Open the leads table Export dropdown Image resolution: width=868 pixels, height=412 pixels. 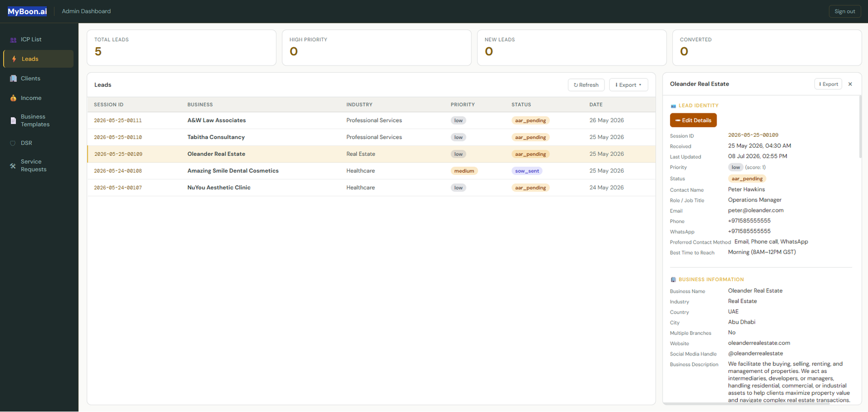pos(629,85)
